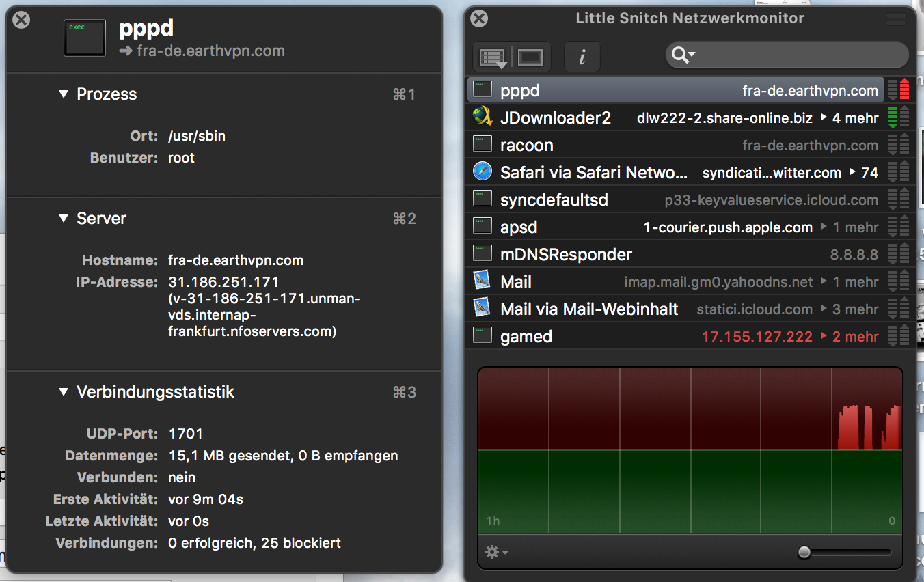Viewport: 924px width, 582px height.
Task: Click the 8.8.8.8 server address
Action: tap(854, 255)
